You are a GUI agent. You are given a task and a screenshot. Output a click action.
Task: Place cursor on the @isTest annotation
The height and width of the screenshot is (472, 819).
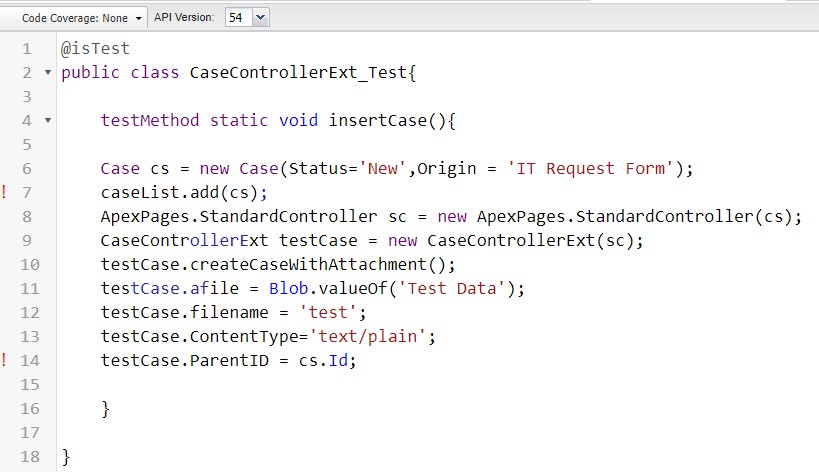pos(95,49)
